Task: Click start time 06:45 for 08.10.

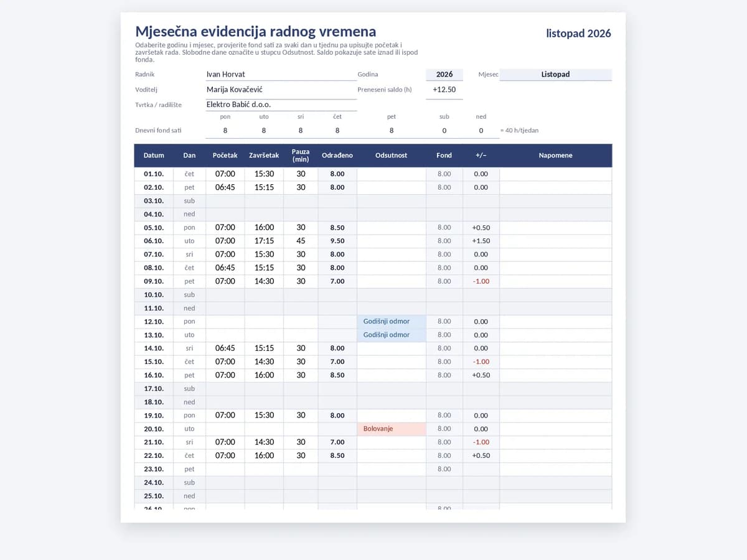Action: [225, 268]
